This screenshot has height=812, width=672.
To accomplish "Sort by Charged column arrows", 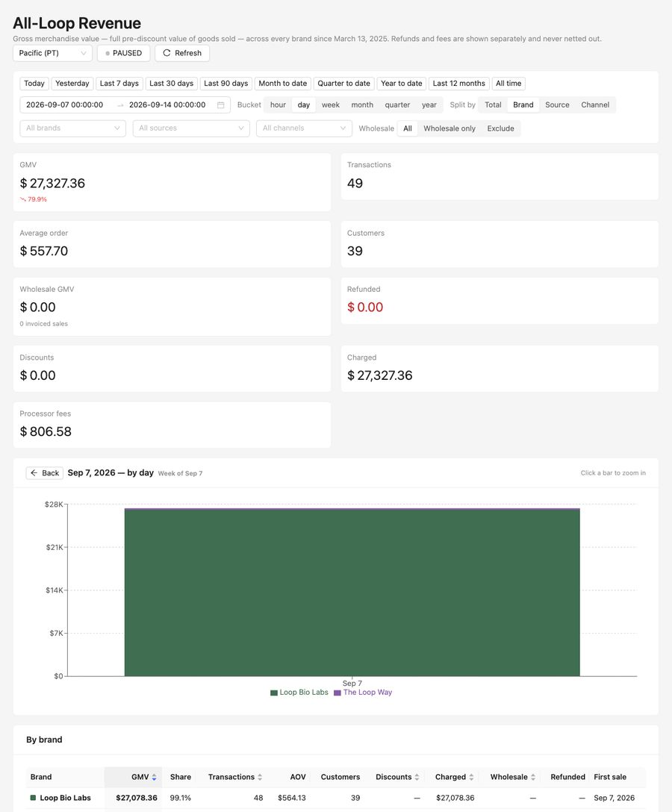I will 471,778.
